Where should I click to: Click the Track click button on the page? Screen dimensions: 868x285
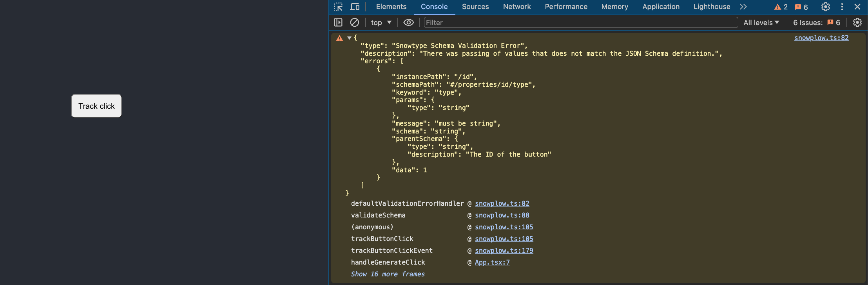(x=96, y=106)
